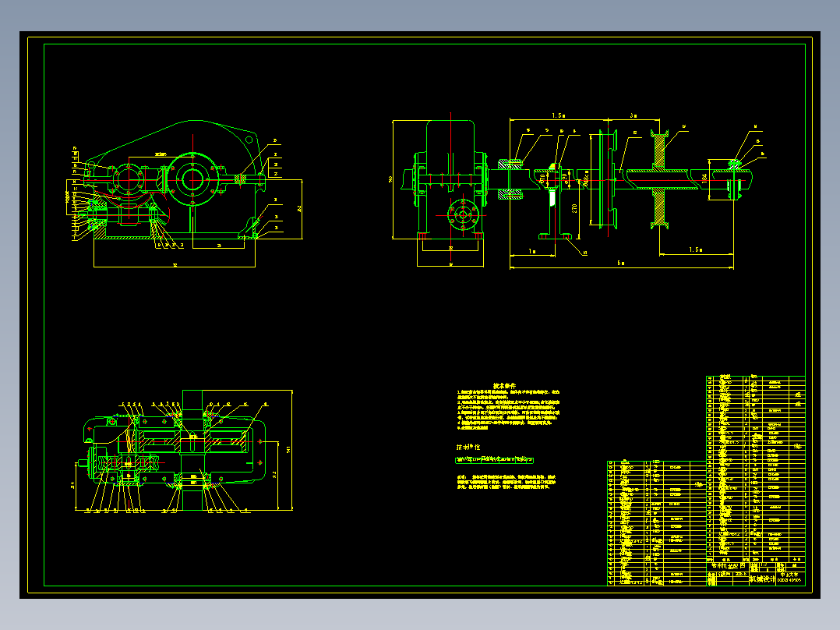Click the "270" vertical dimension text
This screenshot has width=840, height=630.
[574, 208]
